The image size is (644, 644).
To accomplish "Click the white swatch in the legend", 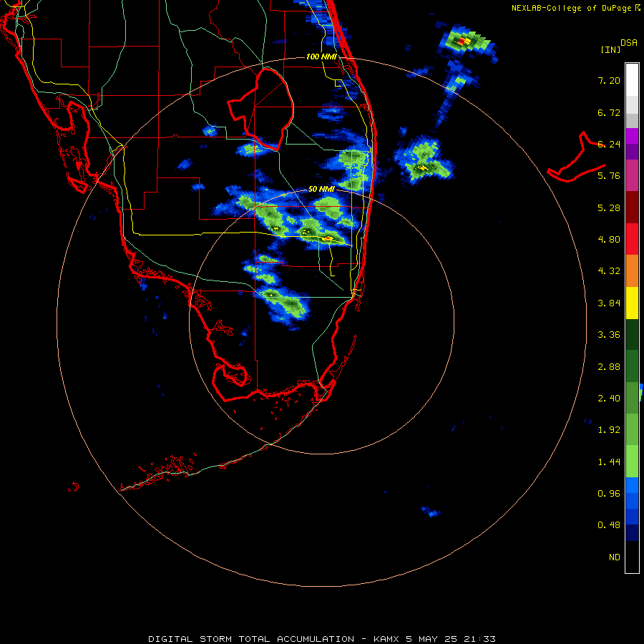I will [x=632, y=80].
